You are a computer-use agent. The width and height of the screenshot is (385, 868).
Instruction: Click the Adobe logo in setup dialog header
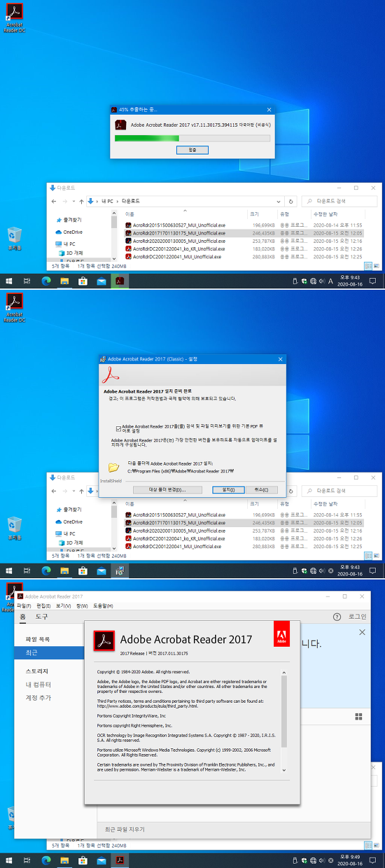click(112, 374)
